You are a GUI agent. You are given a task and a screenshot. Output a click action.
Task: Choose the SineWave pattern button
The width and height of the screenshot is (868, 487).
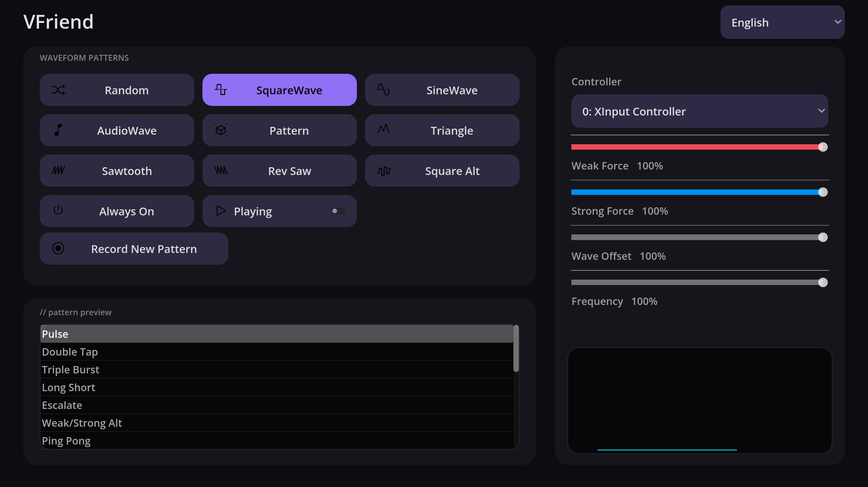(442, 90)
